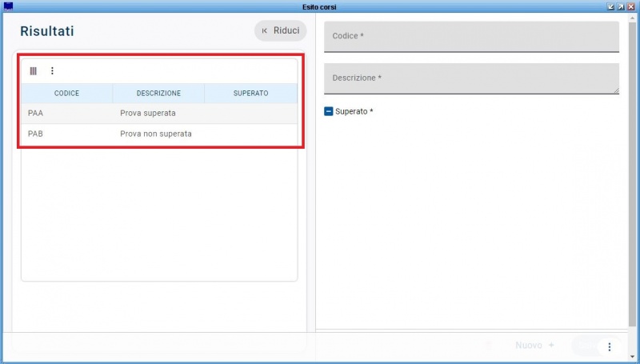Select the PAA code cell
Image resolution: width=640 pixels, height=364 pixels.
point(67,114)
